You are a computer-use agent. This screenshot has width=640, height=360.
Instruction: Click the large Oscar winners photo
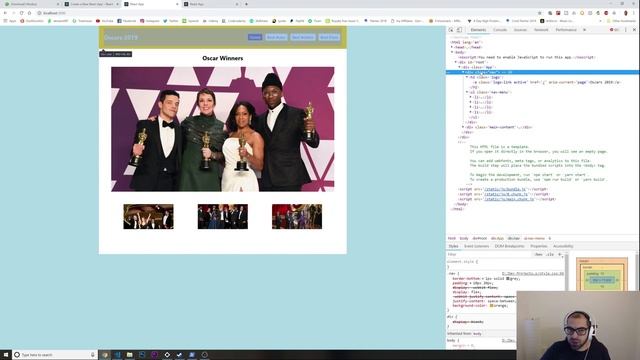(222, 129)
